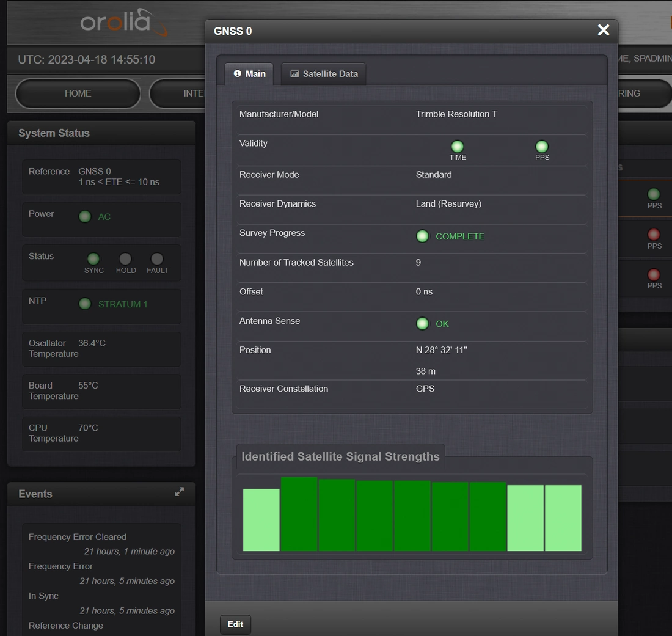
Task: Click the Events panel title
Action: click(x=35, y=494)
